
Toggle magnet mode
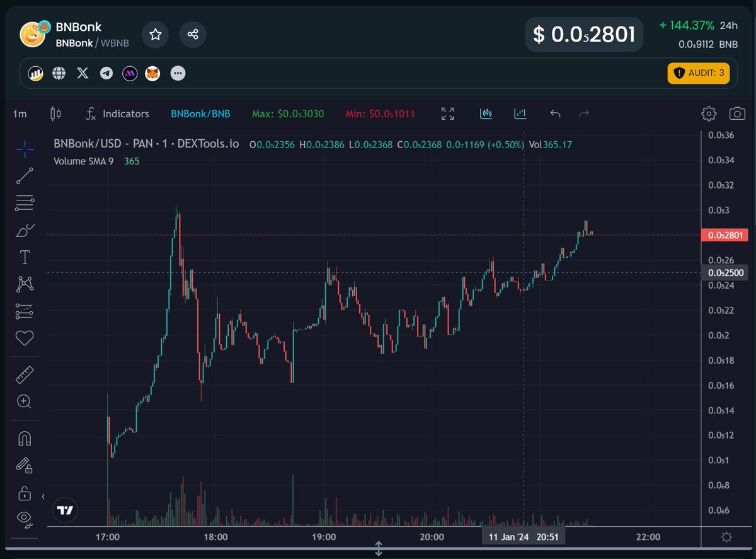(x=25, y=438)
